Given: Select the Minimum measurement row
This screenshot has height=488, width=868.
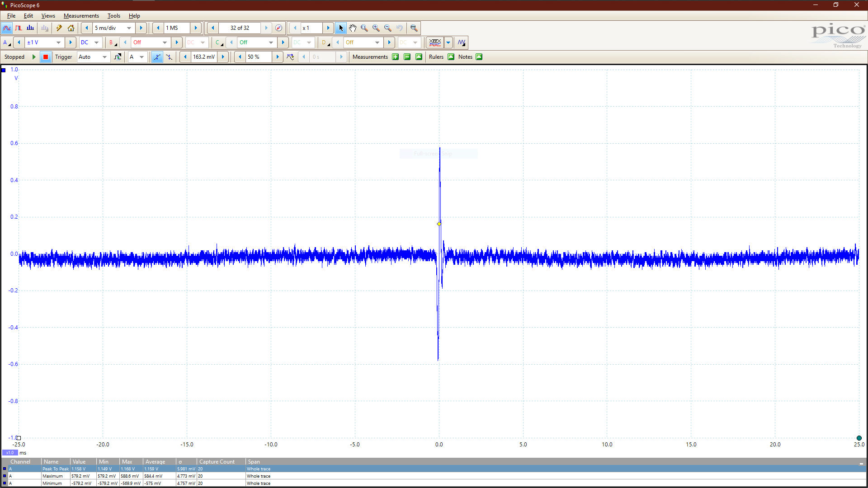Looking at the screenshot, I should 434,483.
